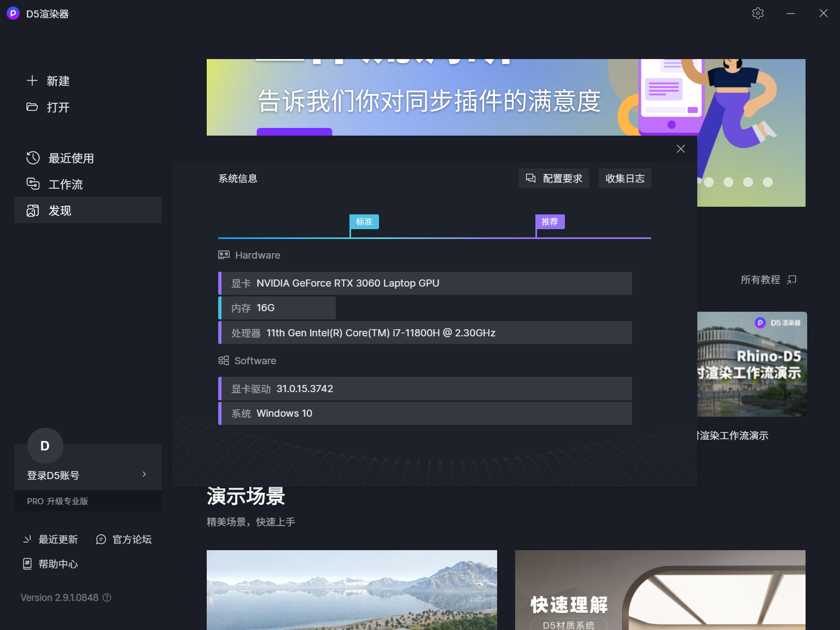Click the external link icon beside 所有教程

click(x=792, y=280)
